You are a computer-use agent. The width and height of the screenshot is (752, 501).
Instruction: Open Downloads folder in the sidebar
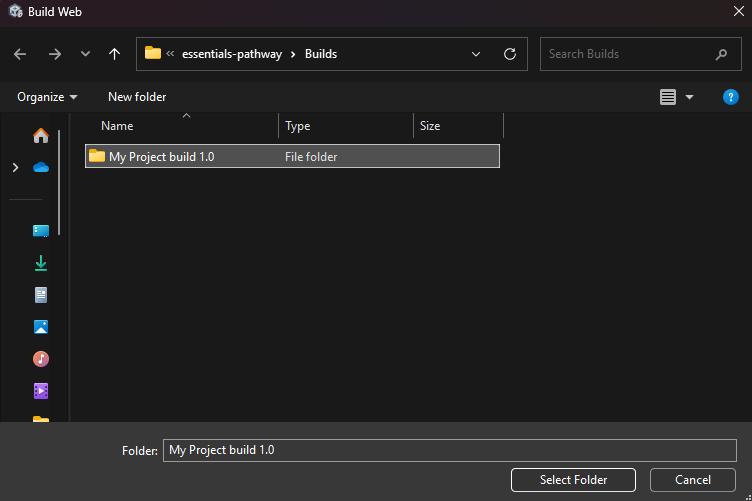[41, 263]
